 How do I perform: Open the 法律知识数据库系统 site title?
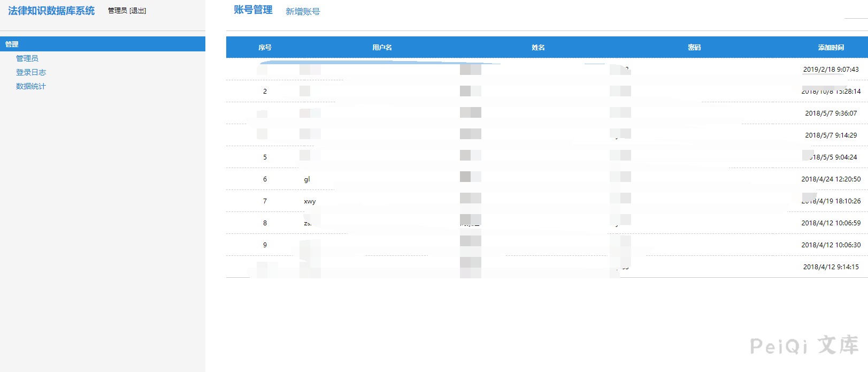tap(51, 11)
